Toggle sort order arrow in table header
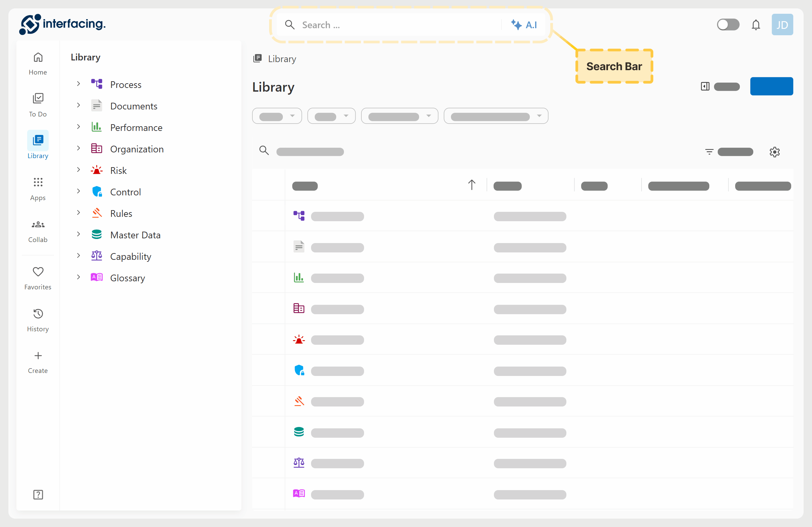The height and width of the screenshot is (527, 812). pos(471,185)
